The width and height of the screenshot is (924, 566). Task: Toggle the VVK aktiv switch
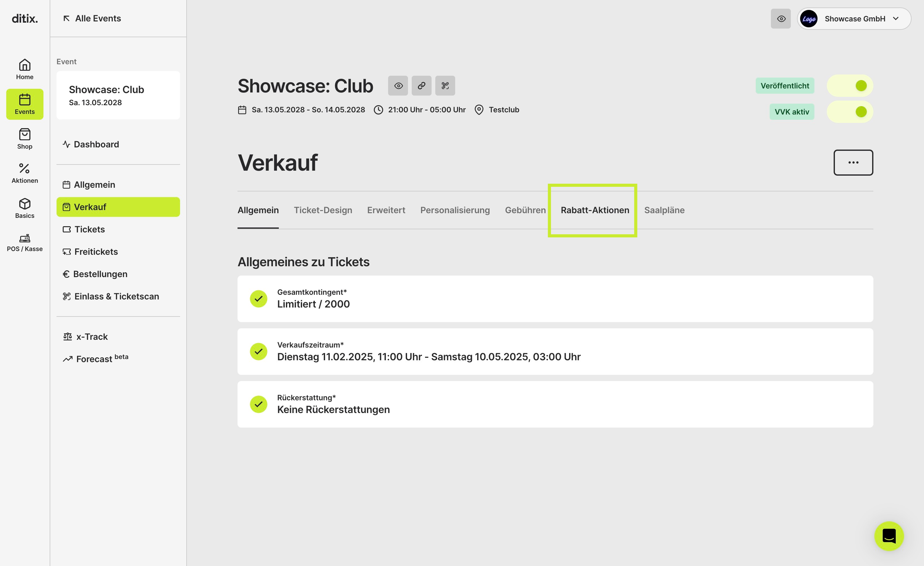click(x=850, y=112)
